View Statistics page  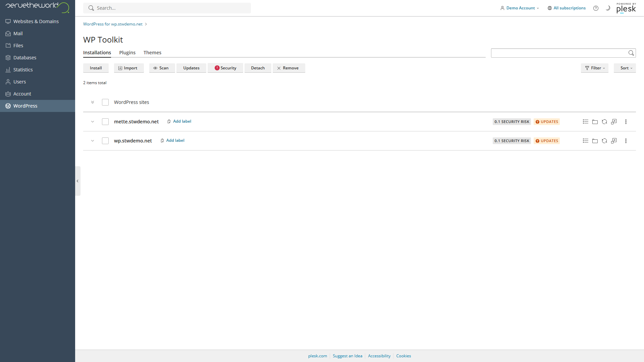38,70
